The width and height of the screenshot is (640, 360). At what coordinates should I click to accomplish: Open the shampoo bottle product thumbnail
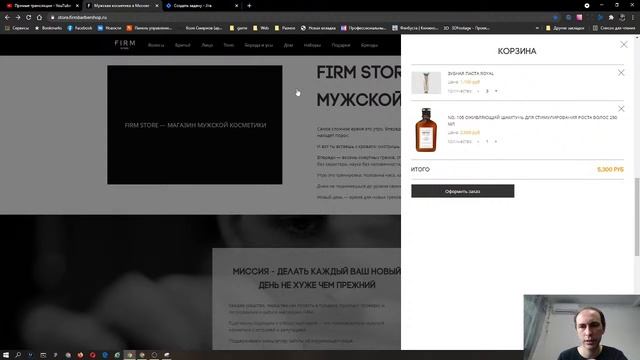426,130
